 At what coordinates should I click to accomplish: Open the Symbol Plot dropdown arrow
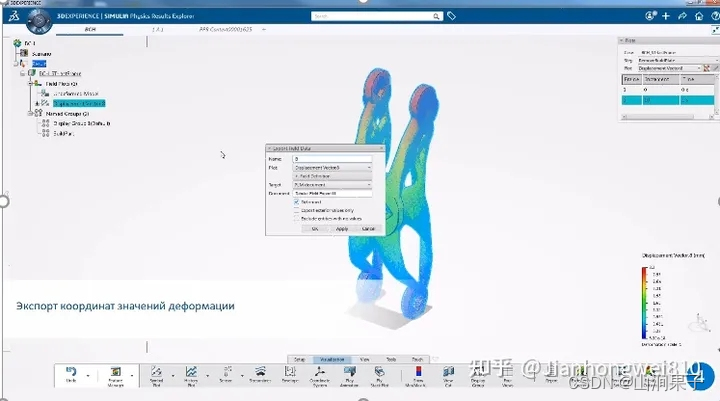(x=173, y=376)
